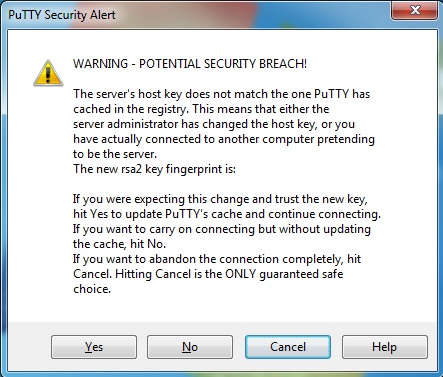Click the POTENTIAL SECURITY BREACH heading

(190, 63)
